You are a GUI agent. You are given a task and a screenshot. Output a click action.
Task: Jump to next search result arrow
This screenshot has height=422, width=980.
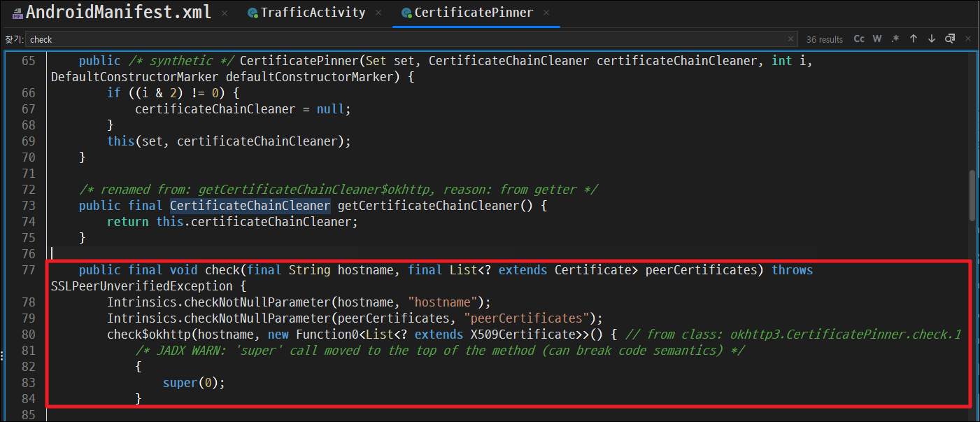tap(932, 39)
